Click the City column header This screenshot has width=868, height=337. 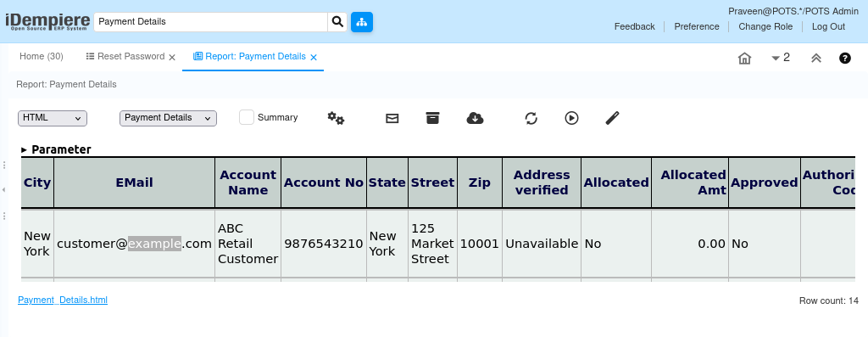(x=37, y=183)
